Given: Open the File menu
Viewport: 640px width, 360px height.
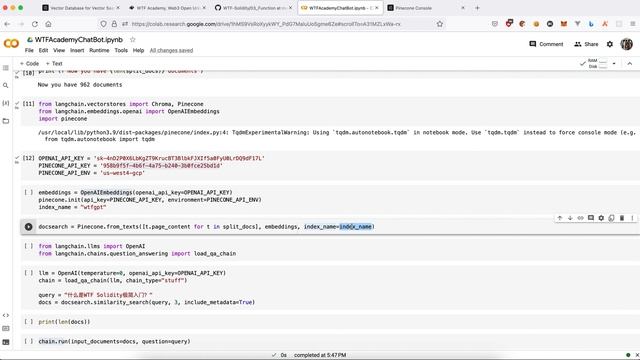Looking at the screenshot, I should pos(29,51).
